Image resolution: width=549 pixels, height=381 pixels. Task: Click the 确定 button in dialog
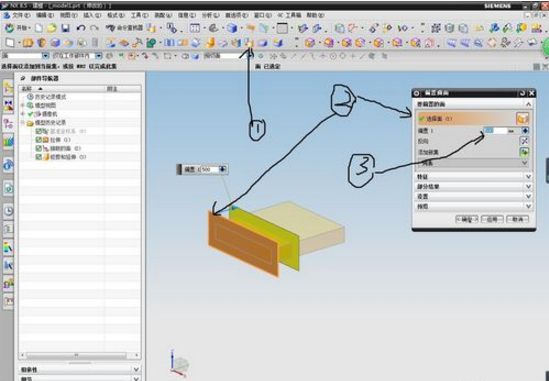[467, 219]
